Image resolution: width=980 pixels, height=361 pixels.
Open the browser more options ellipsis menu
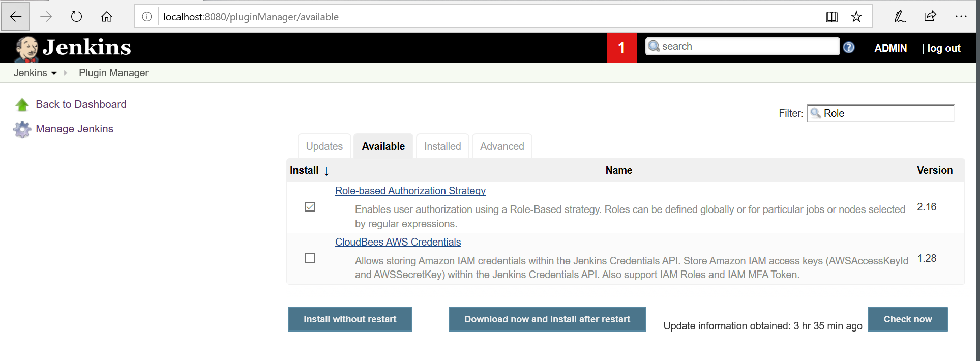click(x=961, y=17)
